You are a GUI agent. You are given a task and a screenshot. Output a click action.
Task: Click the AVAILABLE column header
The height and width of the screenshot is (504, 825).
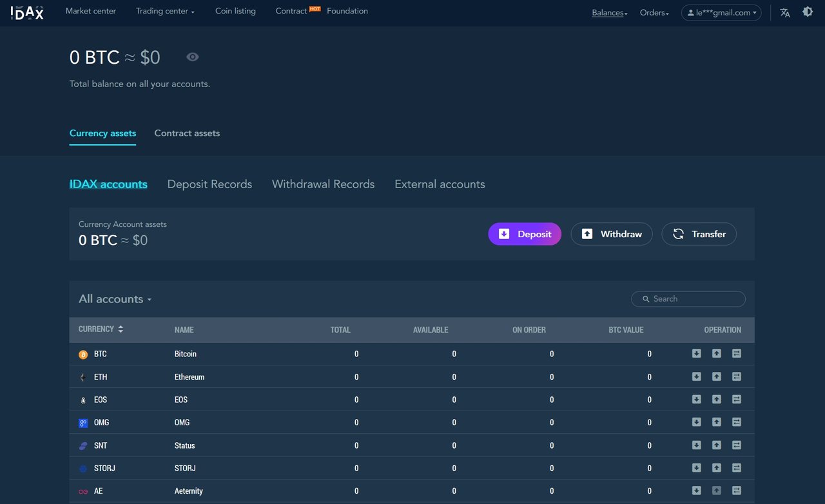coord(431,330)
